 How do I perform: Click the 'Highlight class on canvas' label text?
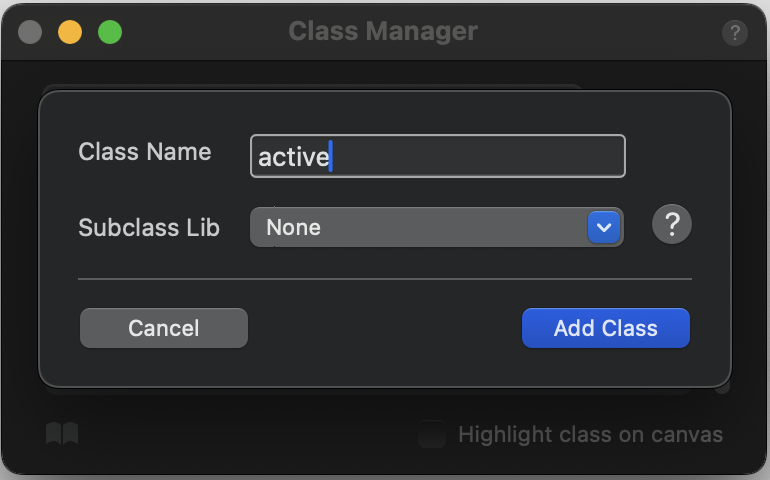pos(590,435)
